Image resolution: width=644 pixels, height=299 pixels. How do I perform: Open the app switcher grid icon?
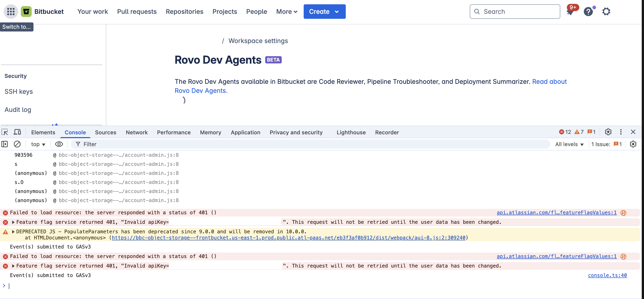[11, 12]
